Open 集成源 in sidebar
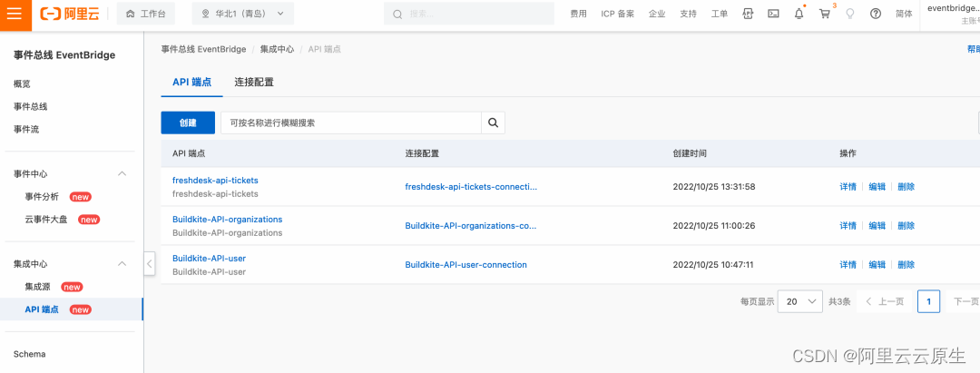The image size is (980, 373). (x=37, y=287)
